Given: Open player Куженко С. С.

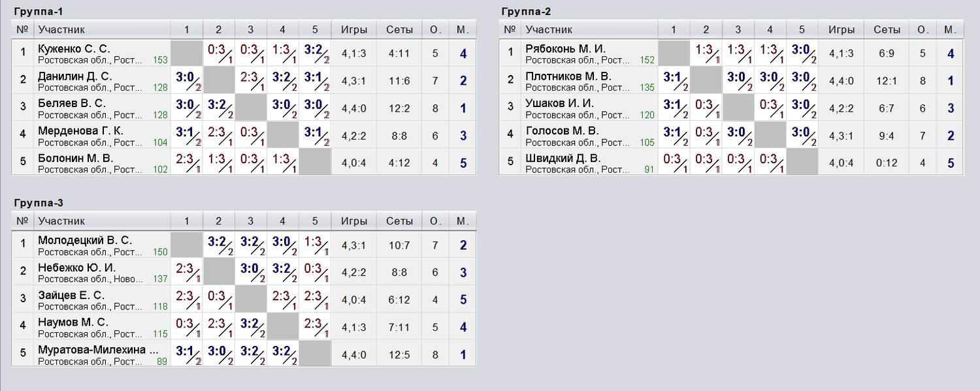Looking at the screenshot, I should [74, 49].
